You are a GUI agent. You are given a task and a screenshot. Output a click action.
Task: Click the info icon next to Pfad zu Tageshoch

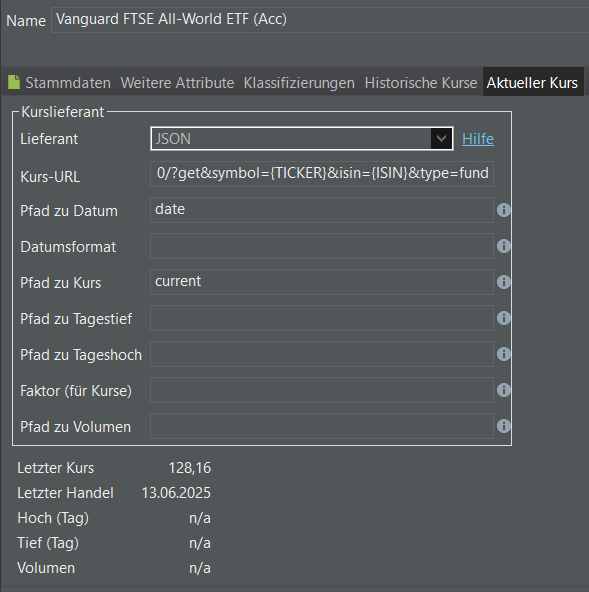tap(504, 354)
